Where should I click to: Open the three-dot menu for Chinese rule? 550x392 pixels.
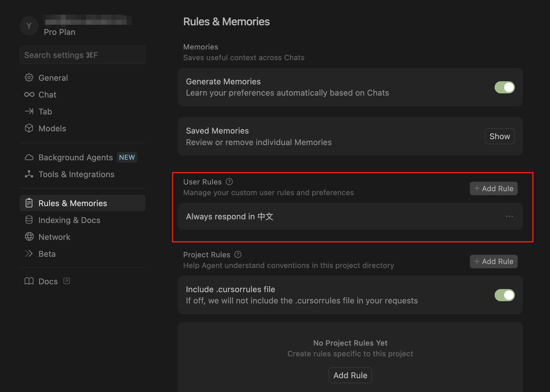pyautogui.click(x=509, y=216)
